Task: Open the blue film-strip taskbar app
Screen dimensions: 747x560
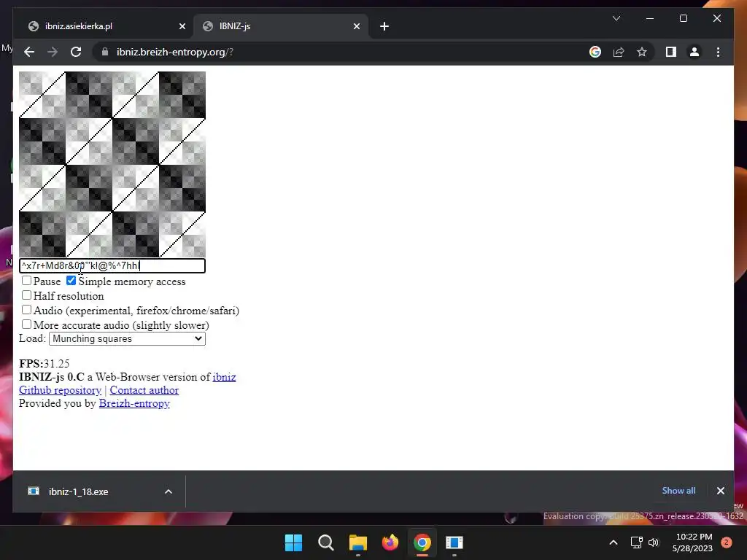Action: point(454,542)
